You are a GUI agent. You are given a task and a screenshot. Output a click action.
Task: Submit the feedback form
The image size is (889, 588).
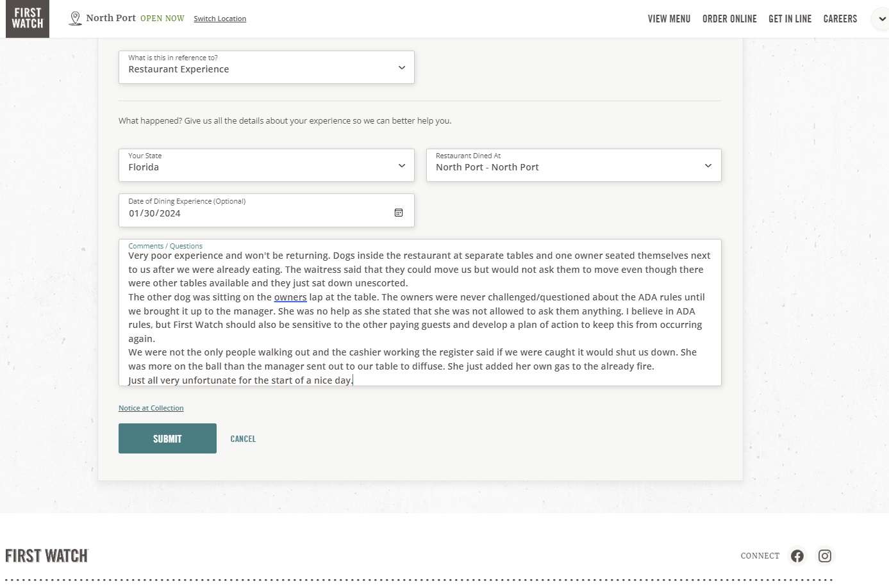point(167,439)
